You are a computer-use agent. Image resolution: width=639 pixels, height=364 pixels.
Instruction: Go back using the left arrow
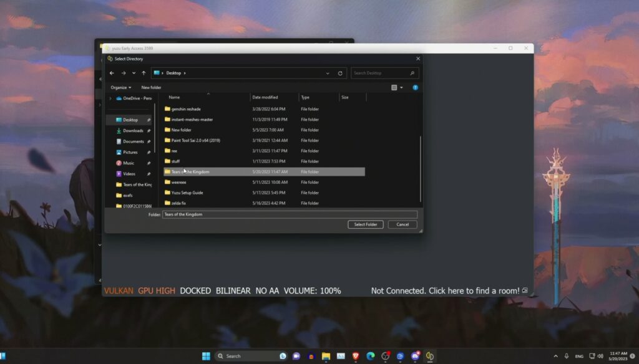coord(112,74)
